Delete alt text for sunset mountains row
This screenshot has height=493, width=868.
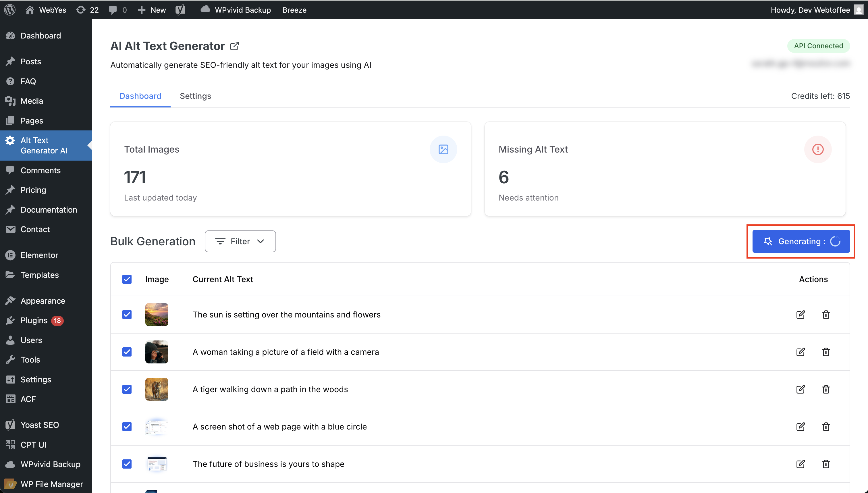click(x=826, y=315)
